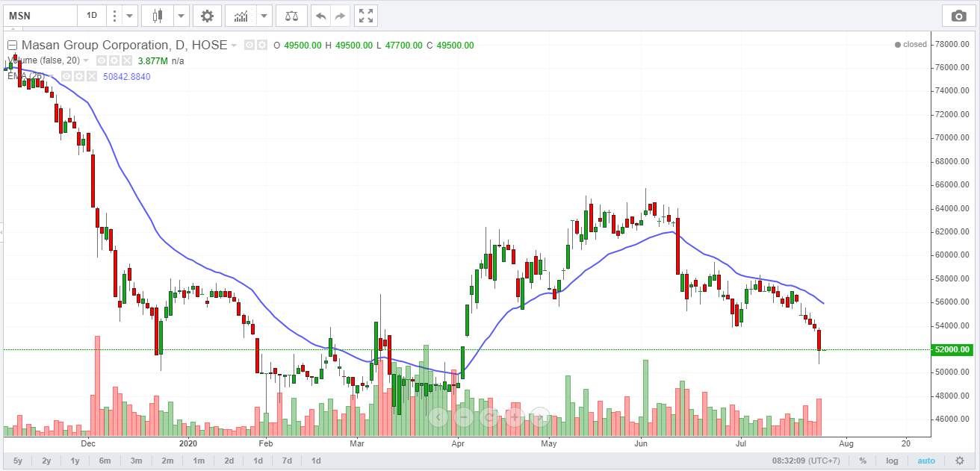The width and height of the screenshot is (980, 471).
Task: Click the 1D interval button
Action: [92, 15]
